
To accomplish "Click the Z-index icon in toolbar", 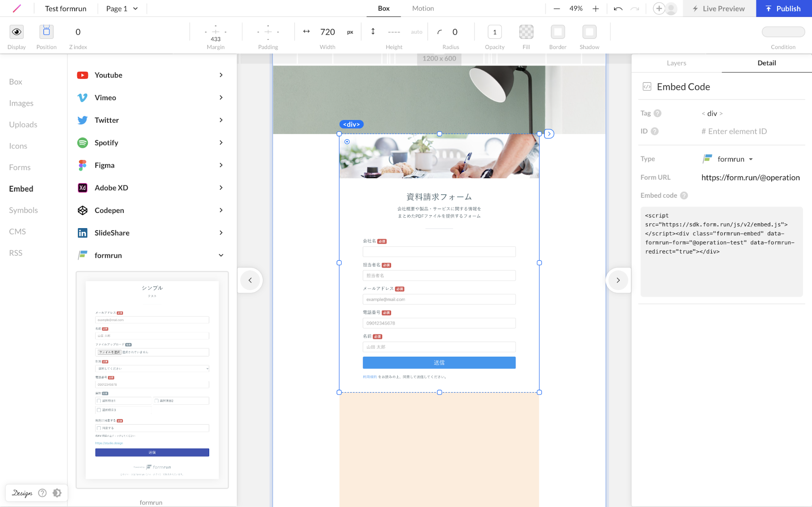I will (78, 32).
